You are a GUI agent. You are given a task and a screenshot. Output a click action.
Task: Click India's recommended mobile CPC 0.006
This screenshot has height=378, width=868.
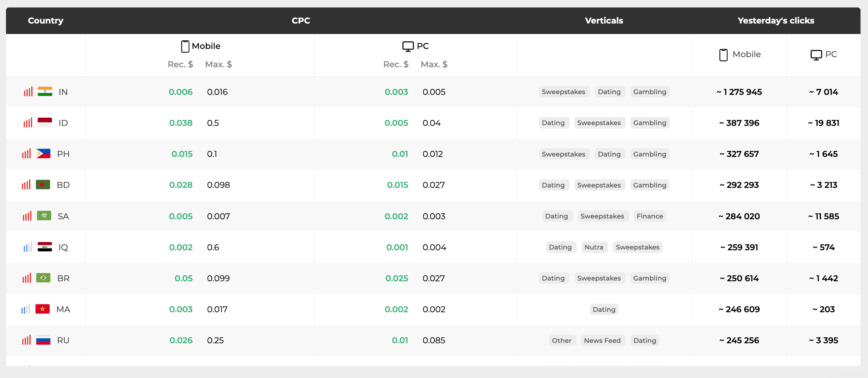point(180,92)
